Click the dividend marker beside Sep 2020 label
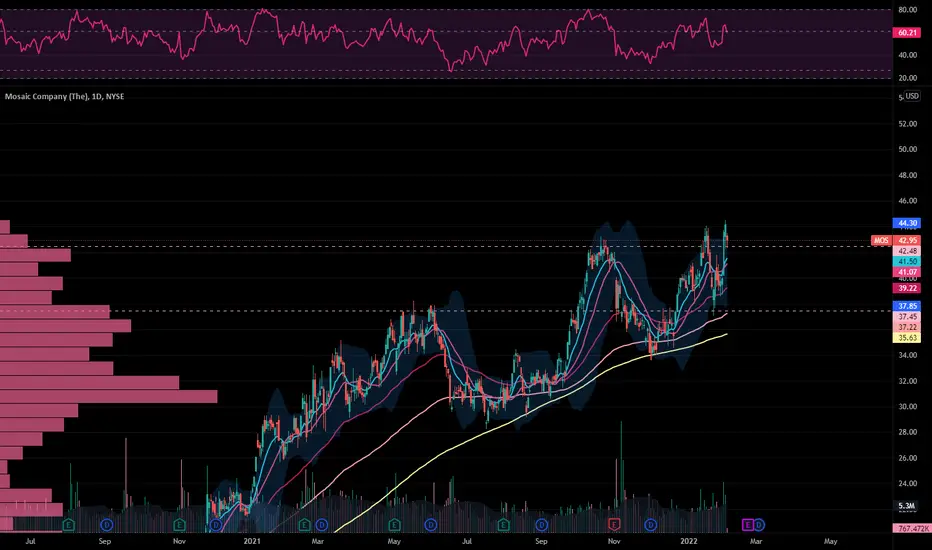Image resolution: width=932 pixels, height=550 pixels. [106, 525]
